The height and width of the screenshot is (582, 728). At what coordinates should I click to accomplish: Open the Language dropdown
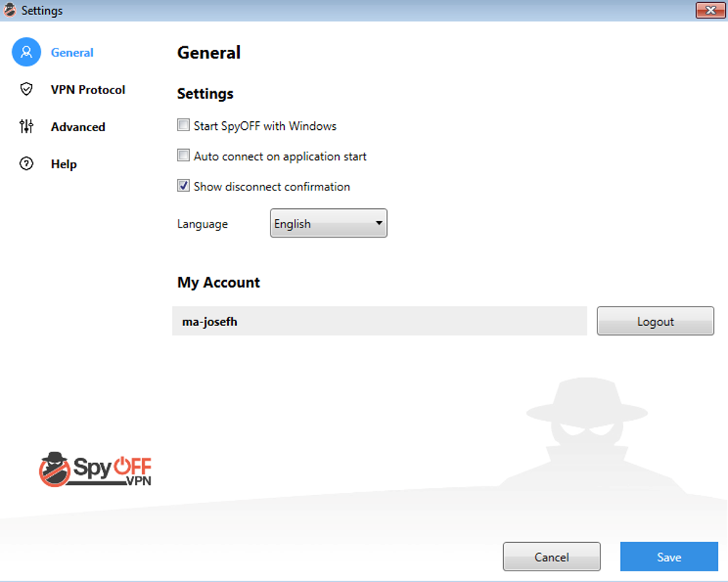(328, 223)
